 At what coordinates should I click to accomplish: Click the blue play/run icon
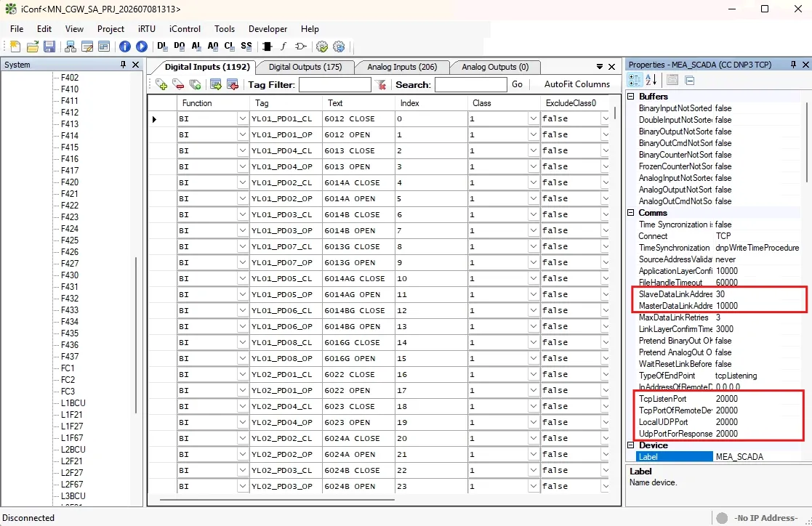[x=141, y=46]
